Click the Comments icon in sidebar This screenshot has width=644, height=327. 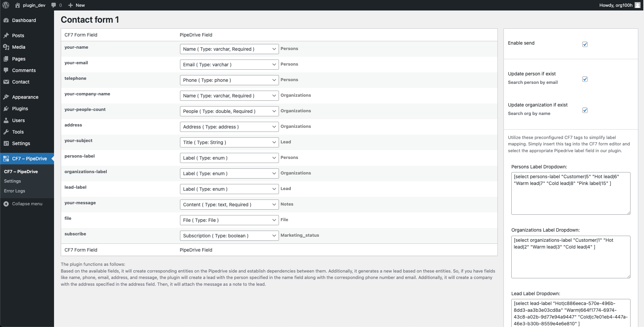pos(6,70)
